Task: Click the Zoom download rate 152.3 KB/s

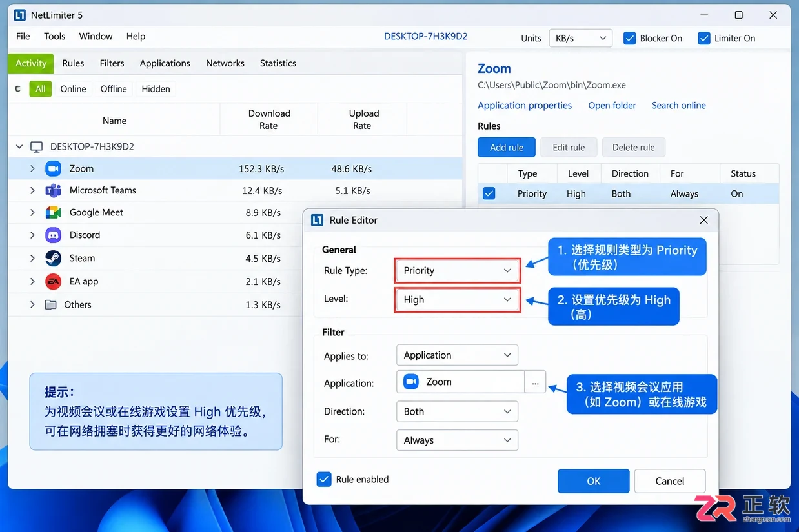Action: [261, 169]
